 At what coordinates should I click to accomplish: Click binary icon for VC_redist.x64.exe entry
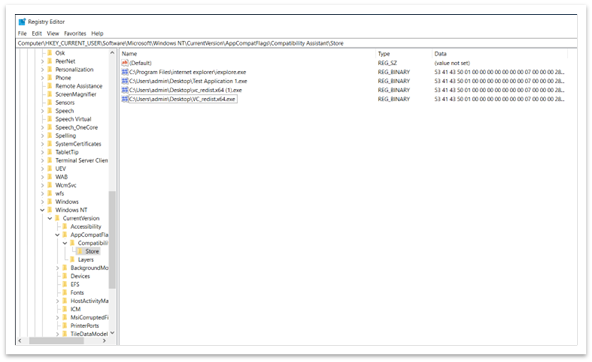125,99
